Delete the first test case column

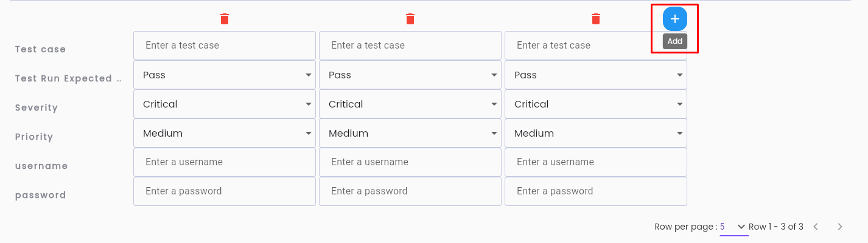pos(225,19)
